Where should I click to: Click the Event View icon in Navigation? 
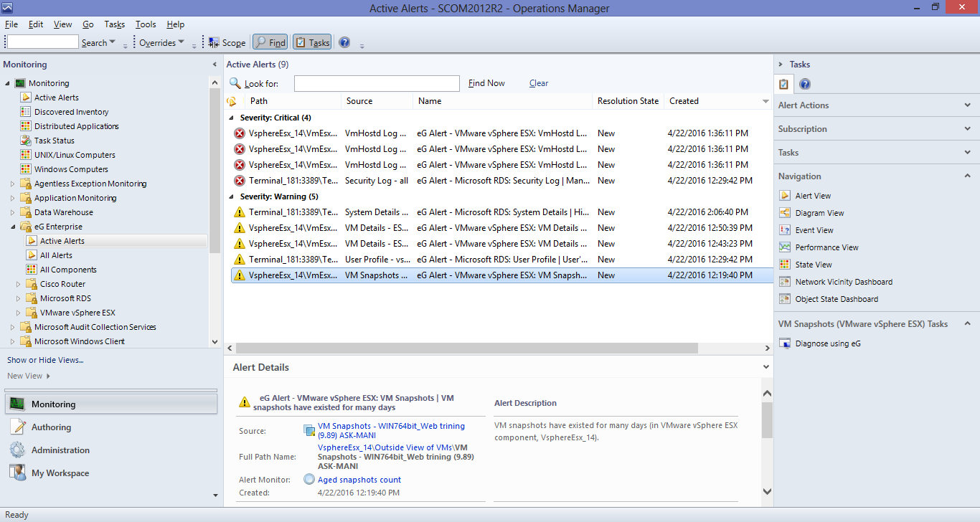(784, 230)
